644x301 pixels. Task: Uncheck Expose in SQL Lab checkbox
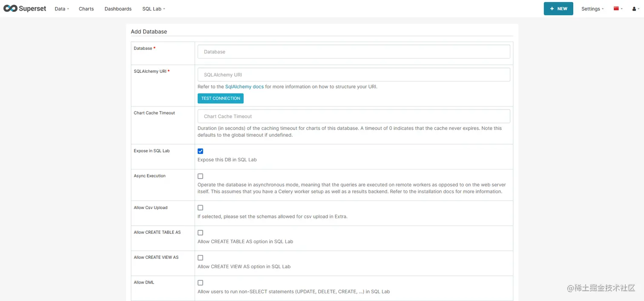point(200,151)
